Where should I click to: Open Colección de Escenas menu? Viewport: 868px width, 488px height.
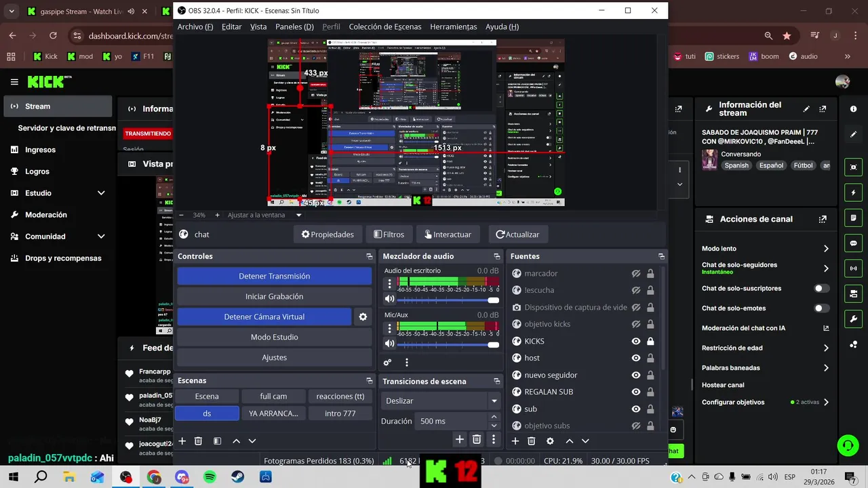(385, 26)
